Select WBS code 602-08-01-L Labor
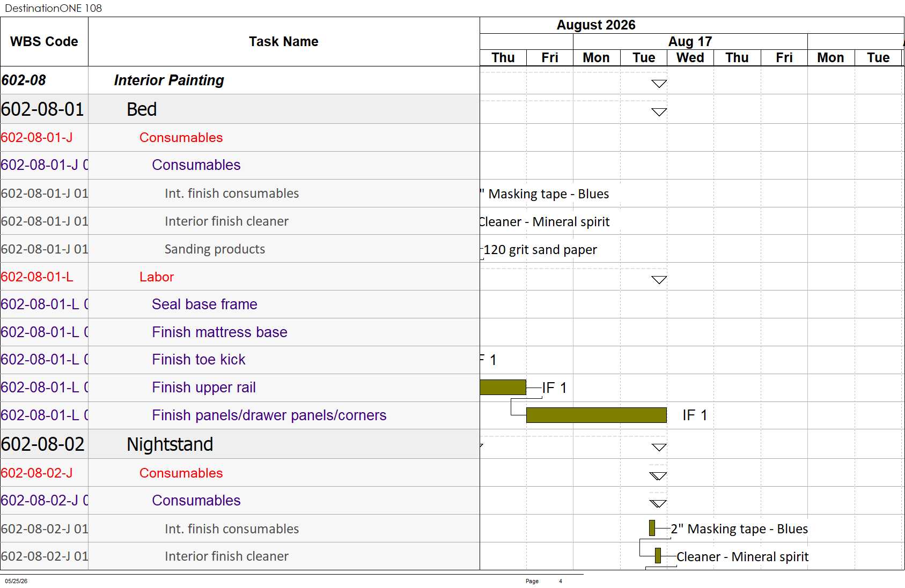This screenshot has height=588, width=905. coord(37,277)
